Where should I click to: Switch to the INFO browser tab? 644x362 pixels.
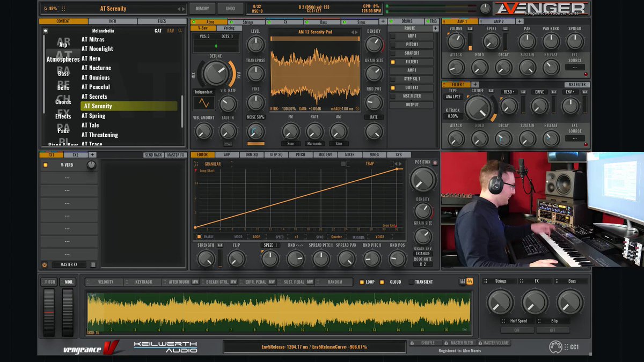click(x=113, y=21)
